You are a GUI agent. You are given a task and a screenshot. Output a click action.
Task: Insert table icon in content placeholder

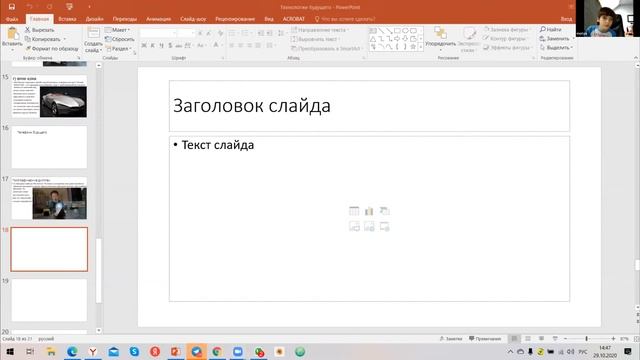click(x=354, y=211)
